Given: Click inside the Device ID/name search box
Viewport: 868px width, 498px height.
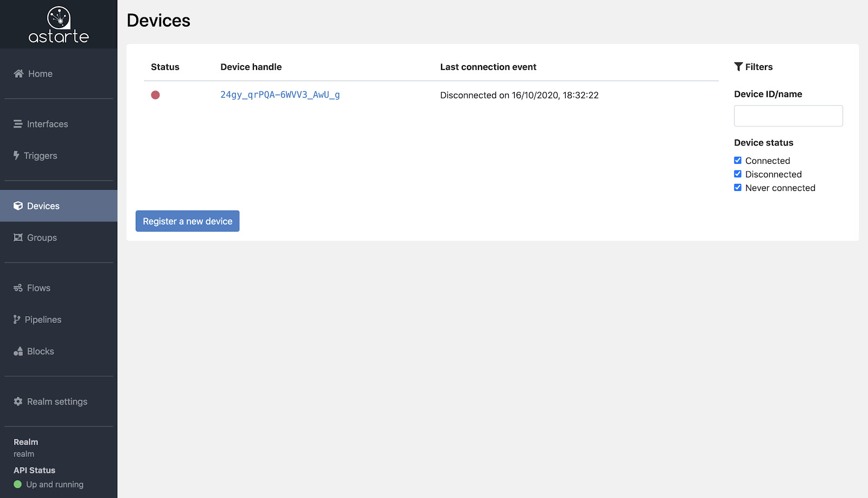Looking at the screenshot, I should [x=788, y=116].
